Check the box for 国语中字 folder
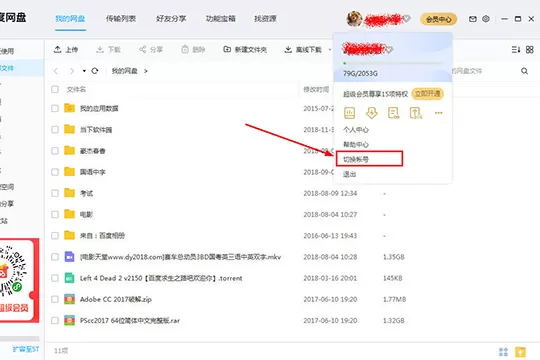Viewport: 540px width, 360px height. 55,172
